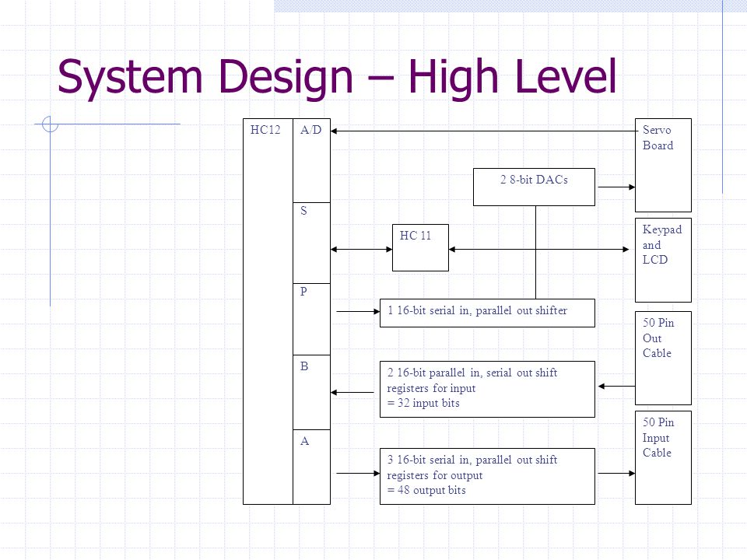Click the 2 8-bit DACs box
This screenshot has height=560, width=747.
(534, 187)
